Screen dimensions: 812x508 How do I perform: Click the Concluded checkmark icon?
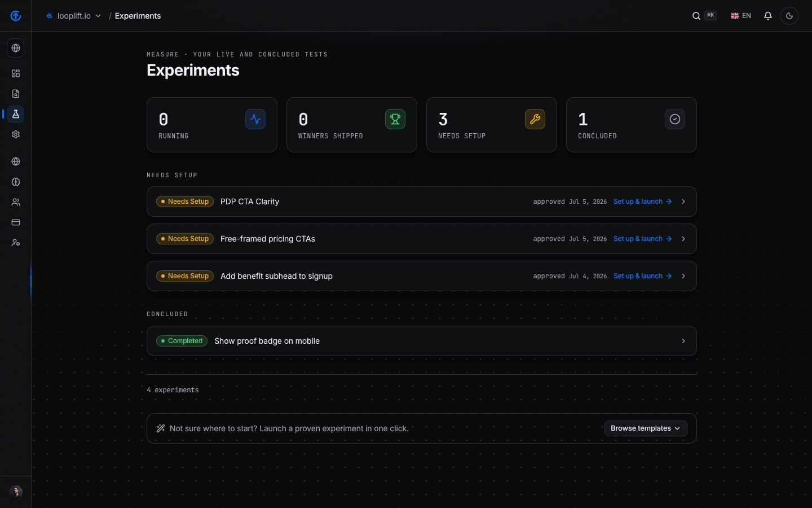[x=675, y=119]
